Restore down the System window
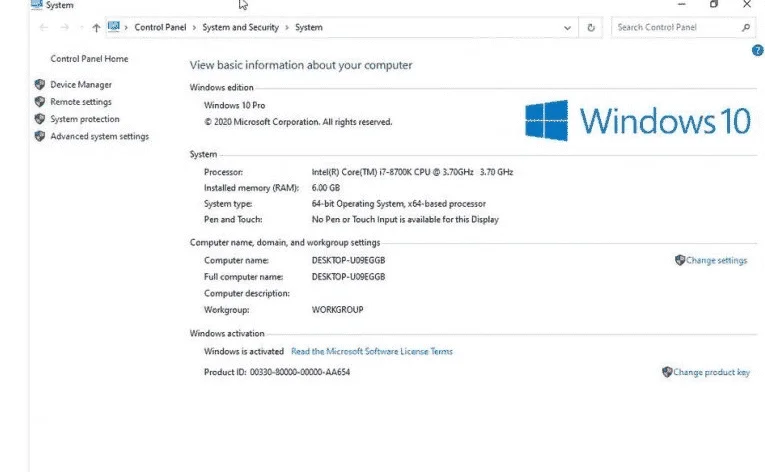 tap(714, 4)
